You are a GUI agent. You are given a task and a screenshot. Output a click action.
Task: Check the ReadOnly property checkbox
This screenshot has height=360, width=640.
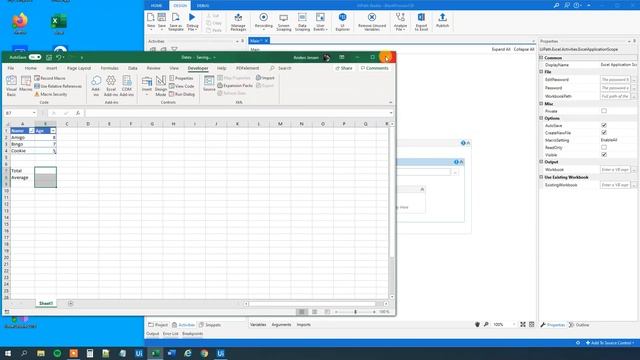coord(604,147)
